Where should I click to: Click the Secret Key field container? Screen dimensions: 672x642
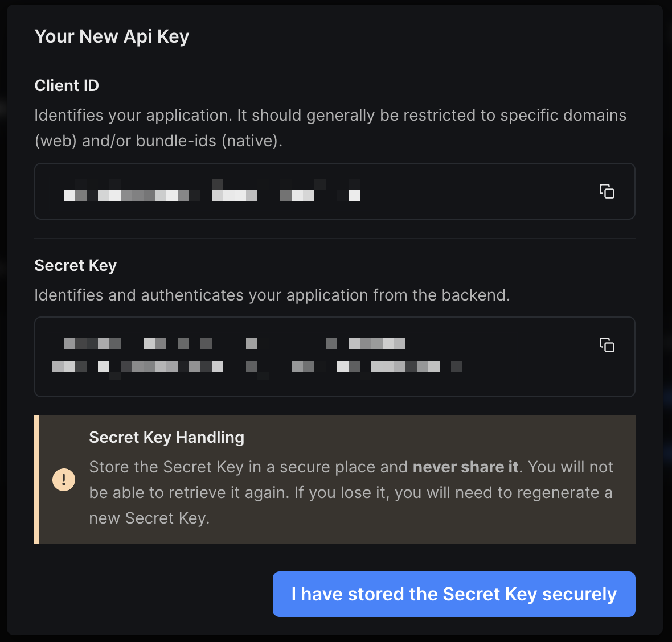335,356
